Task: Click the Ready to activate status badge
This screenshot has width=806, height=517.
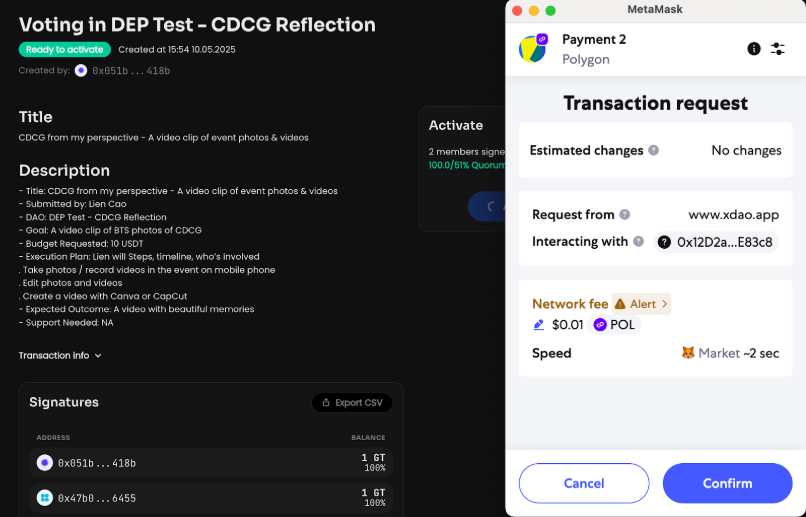Action: 65,49
